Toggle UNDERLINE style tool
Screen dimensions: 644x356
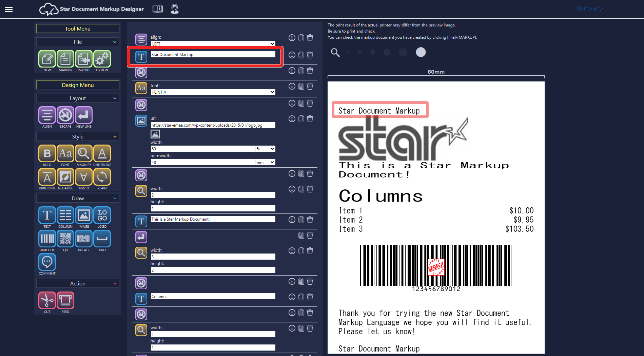102,153
